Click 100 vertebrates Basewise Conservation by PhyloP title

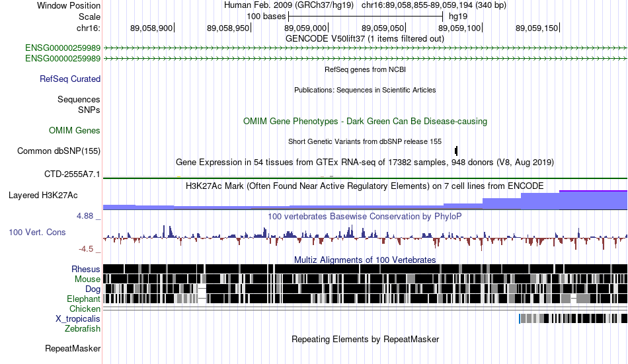point(365,216)
